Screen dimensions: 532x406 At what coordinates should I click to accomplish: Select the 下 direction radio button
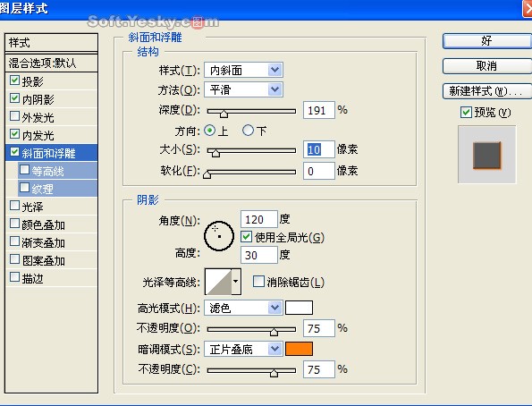(248, 130)
